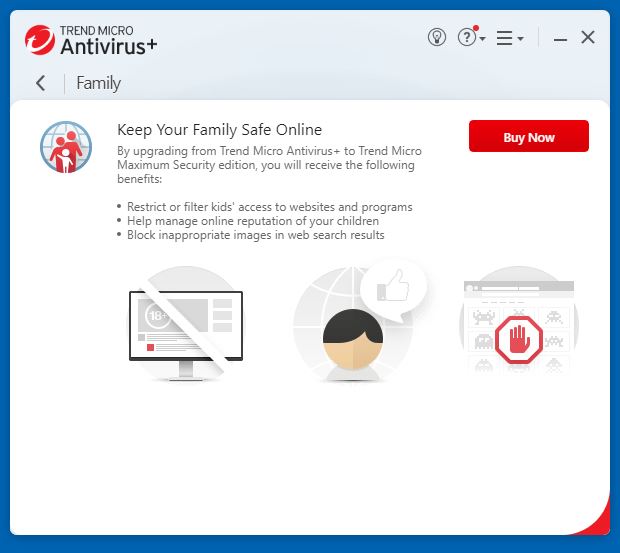
Task: Go back using the left arrow
Action: (x=41, y=83)
